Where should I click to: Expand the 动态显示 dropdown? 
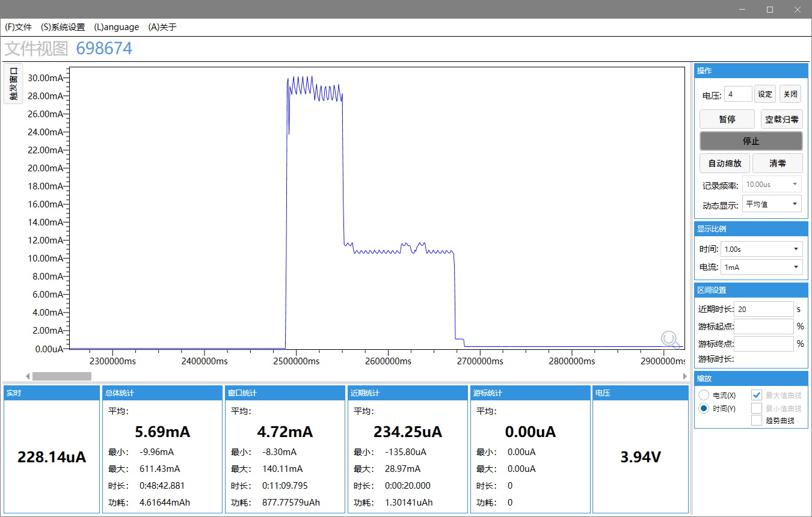(772, 204)
